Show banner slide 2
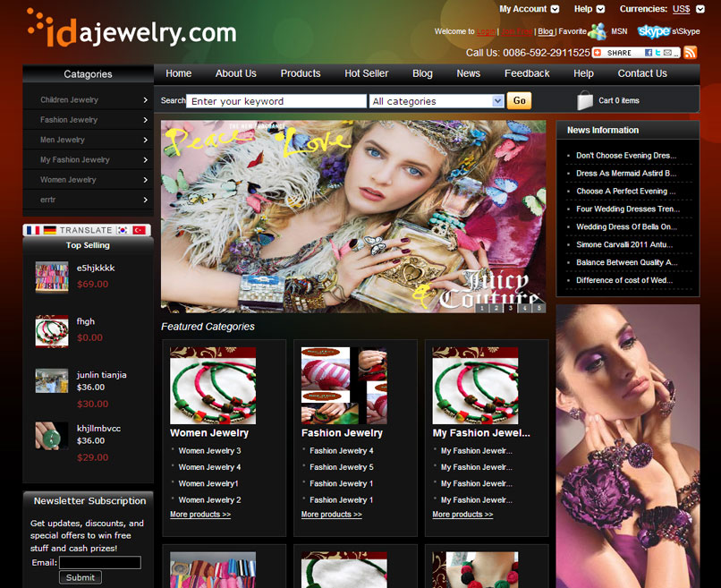721x588 pixels. [496, 308]
